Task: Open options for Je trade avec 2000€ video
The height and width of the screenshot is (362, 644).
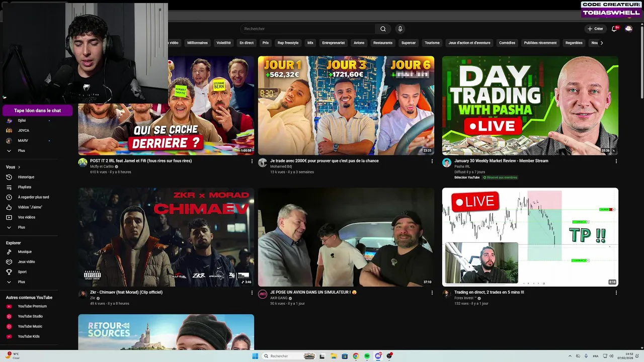Action: [x=432, y=161]
